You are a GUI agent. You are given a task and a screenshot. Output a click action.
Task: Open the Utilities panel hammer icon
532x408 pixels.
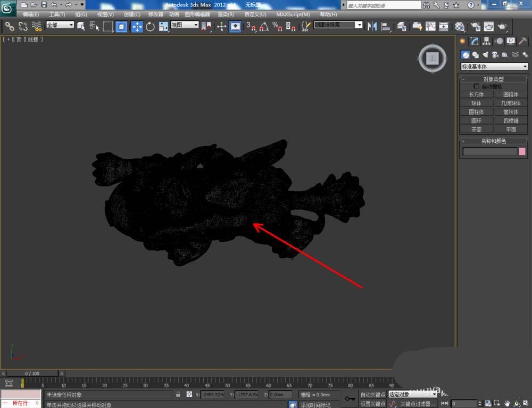coord(523,41)
